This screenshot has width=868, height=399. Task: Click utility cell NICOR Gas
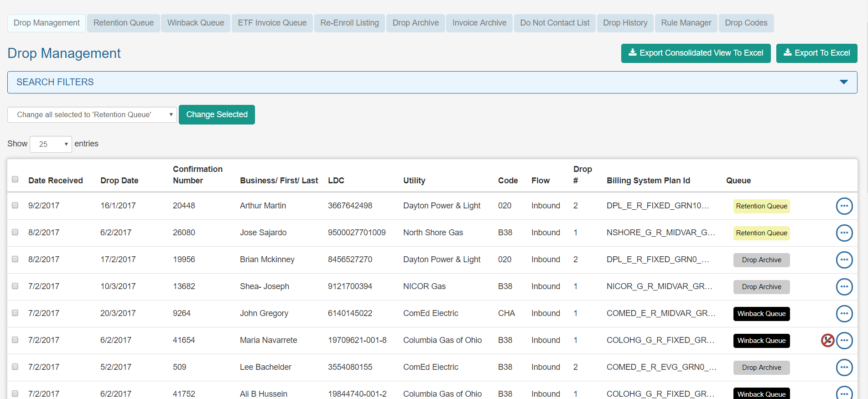pos(424,286)
